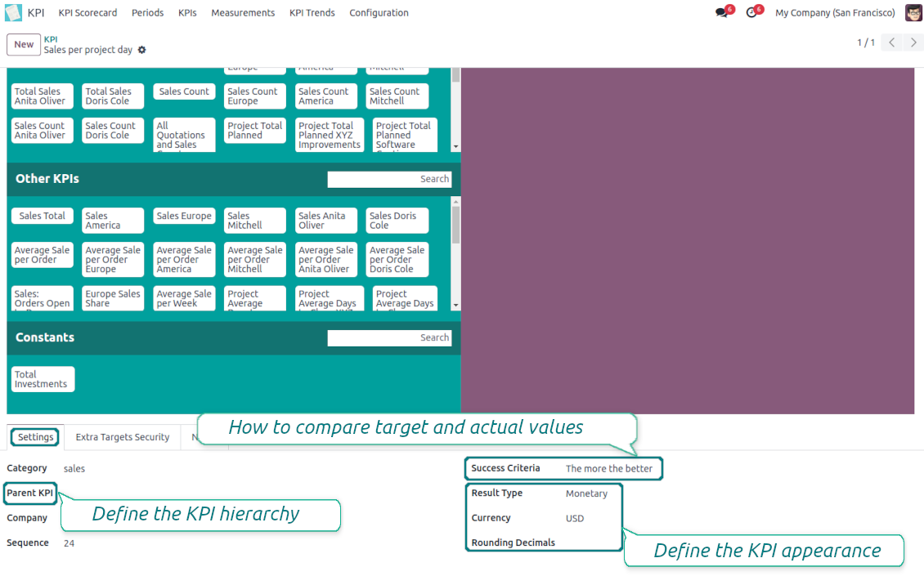Open the KPI Trends menu

coord(312,12)
